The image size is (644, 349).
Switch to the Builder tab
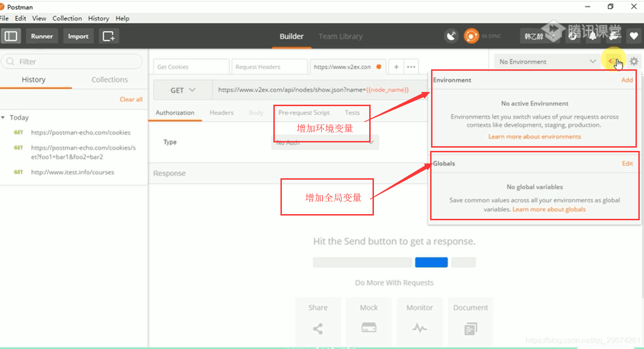[x=292, y=36]
